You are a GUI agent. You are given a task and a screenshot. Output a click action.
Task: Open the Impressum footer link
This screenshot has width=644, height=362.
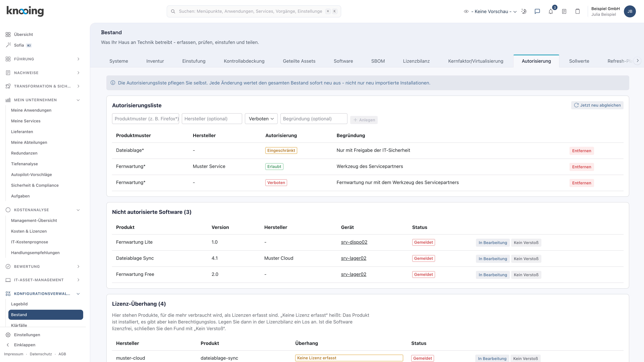(13, 354)
